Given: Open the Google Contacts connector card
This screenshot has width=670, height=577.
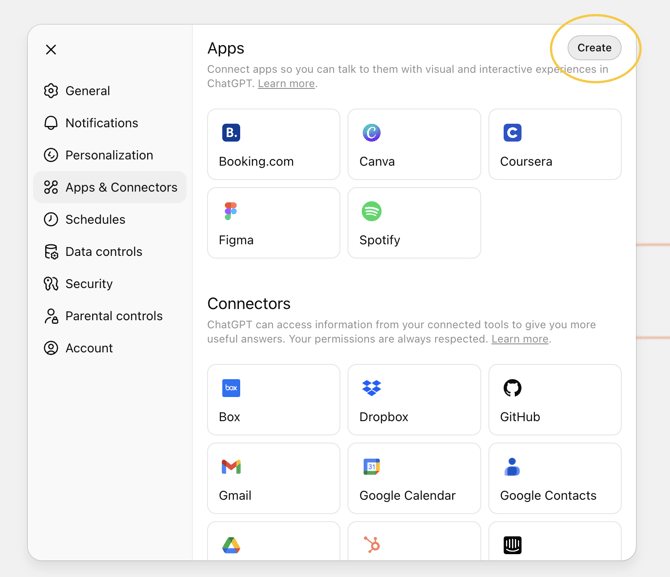Looking at the screenshot, I should pyautogui.click(x=554, y=478).
